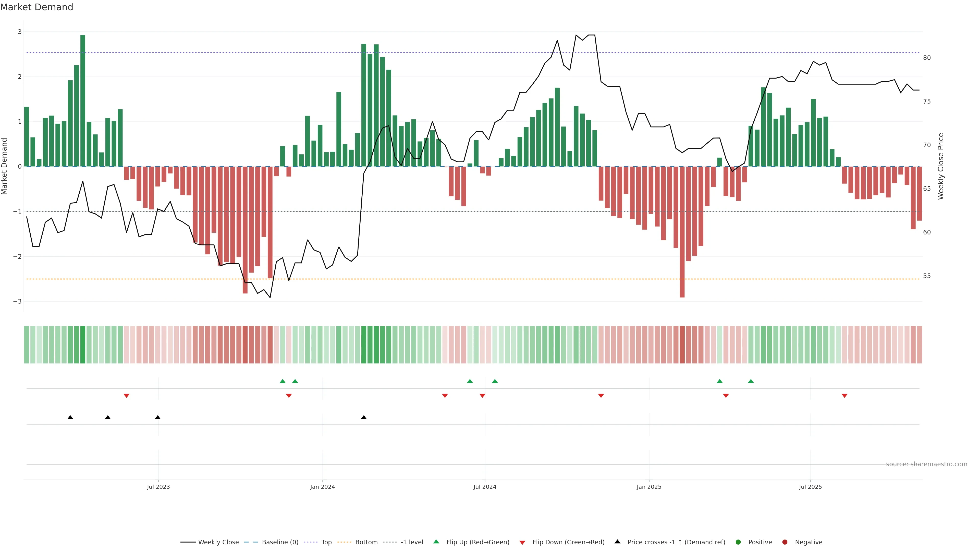980x551 pixels.
Task: Click green flip-up marker near Jul 2024
Action: pyautogui.click(x=495, y=381)
